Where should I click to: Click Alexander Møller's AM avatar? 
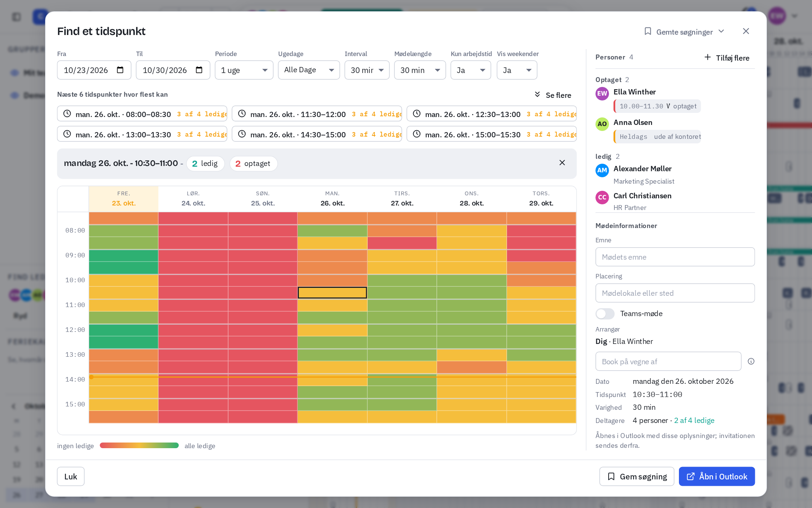602,170
